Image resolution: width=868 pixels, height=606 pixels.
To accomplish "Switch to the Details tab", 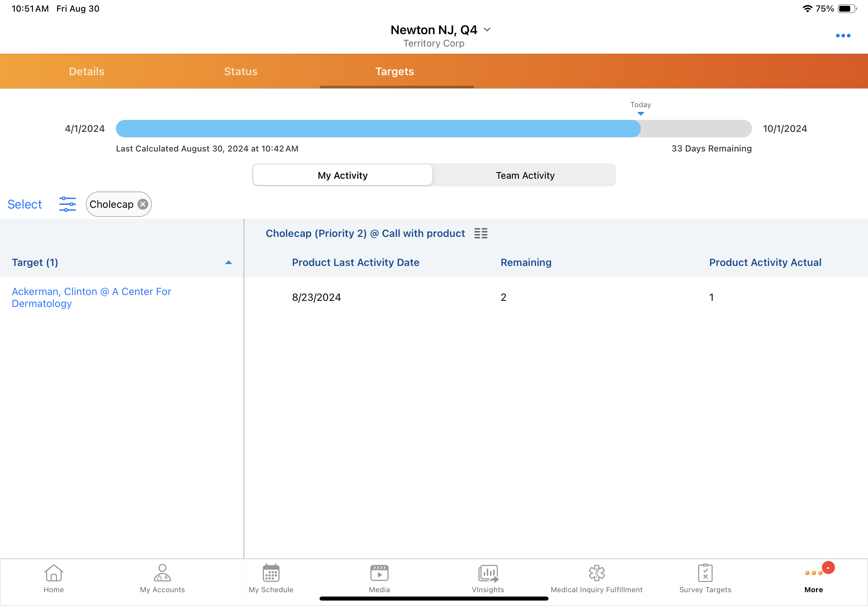I will click(87, 72).
